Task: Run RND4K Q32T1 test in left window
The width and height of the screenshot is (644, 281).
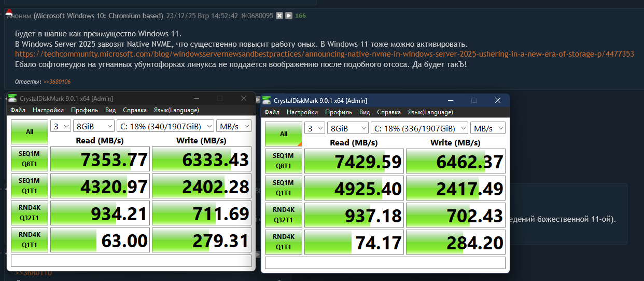Action: (x=30, y=213)
